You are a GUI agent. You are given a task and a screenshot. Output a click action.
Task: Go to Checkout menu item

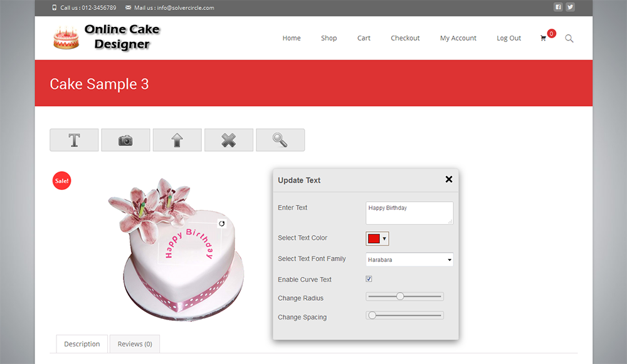pyautogui.click(x=405, y=38)
